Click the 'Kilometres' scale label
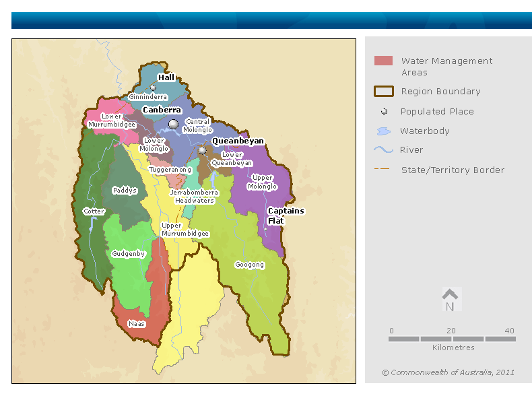 (x=453, y=347)
